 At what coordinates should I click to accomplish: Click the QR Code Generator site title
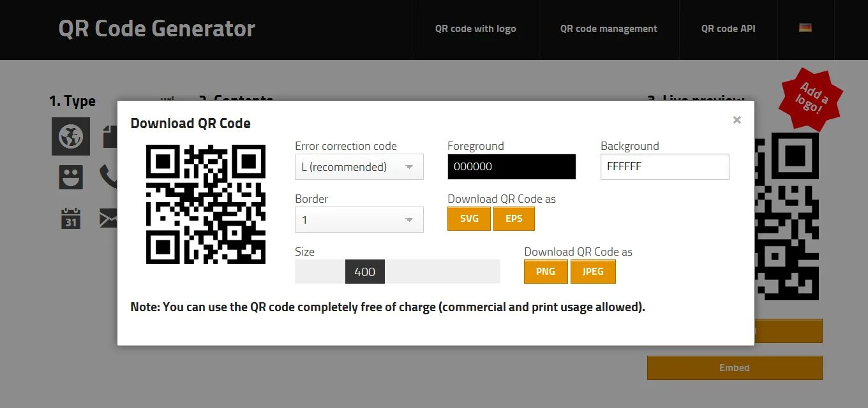click(157, 29)
